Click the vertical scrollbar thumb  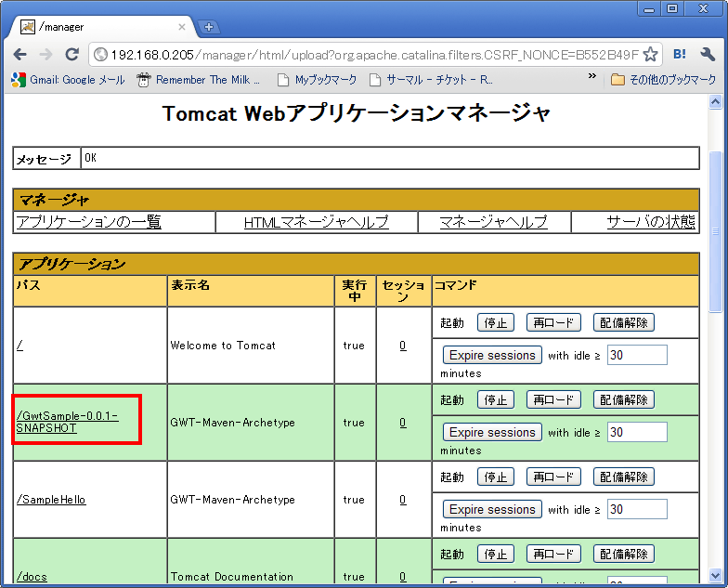715,232
